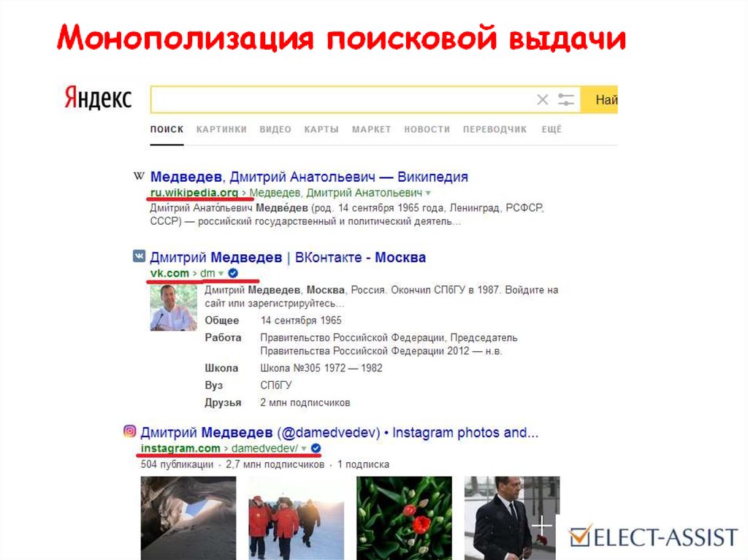
Task: Expand the instagram.com damedvedev dropdown arrow
Action: 304,448
